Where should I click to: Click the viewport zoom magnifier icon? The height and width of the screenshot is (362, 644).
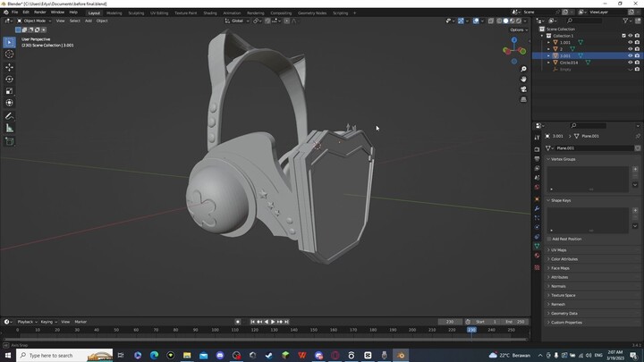click(523, 69)
